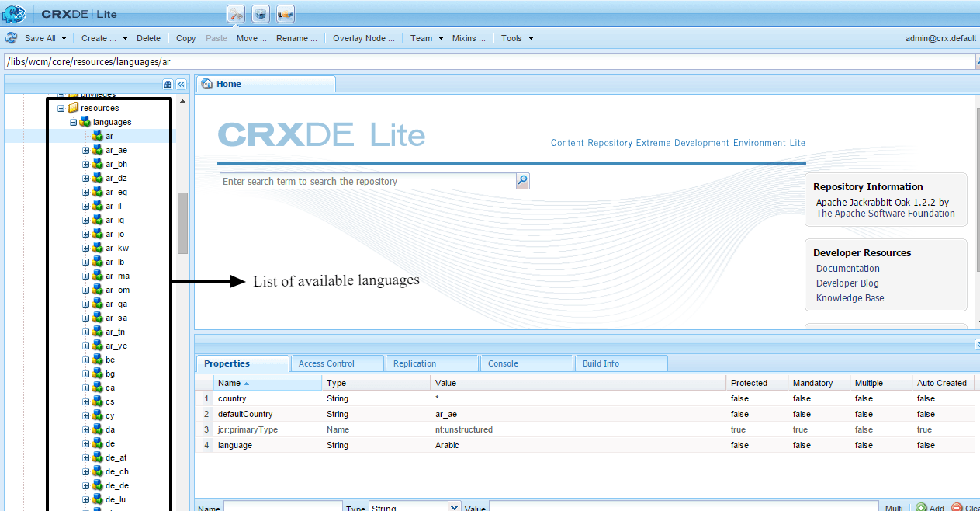Click the refresh icon beside Save All
The width and height of the screenshot is (980, 511).
click(12, 38)
